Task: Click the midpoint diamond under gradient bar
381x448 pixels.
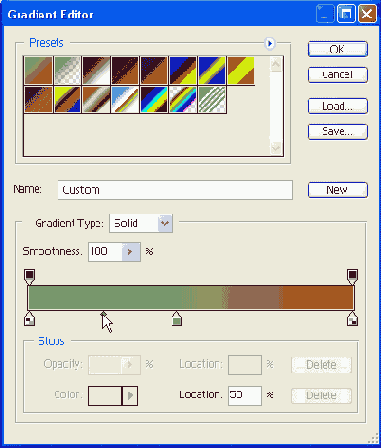Action: 103,314
